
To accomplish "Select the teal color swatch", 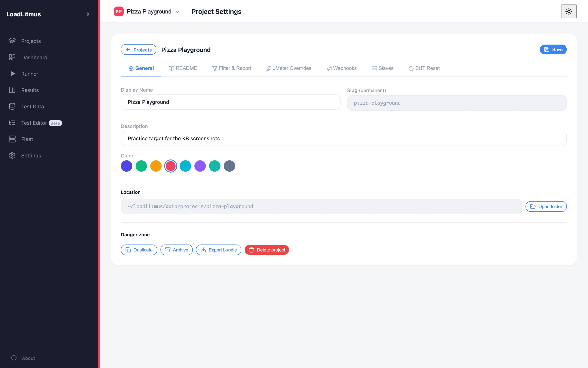I will [x=215, y=166].
